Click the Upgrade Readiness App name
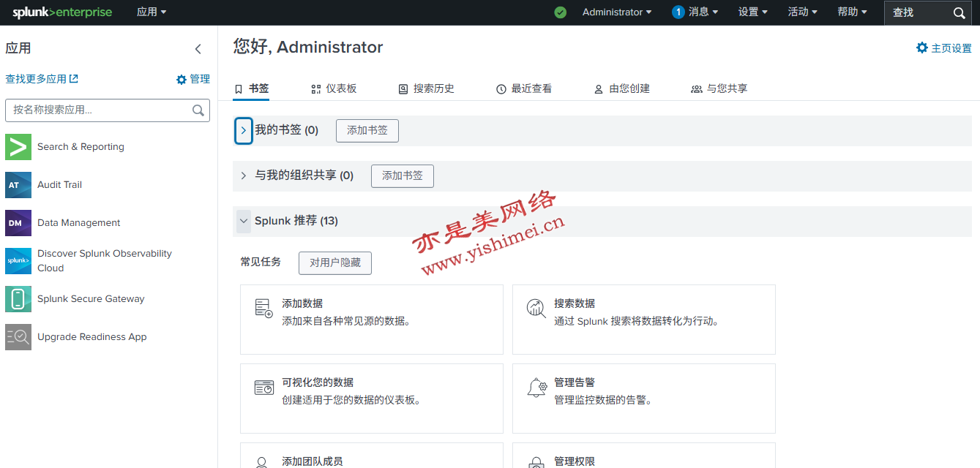Image resolution: width=980 pixels, height=468 pixels. tap(92, 337)
